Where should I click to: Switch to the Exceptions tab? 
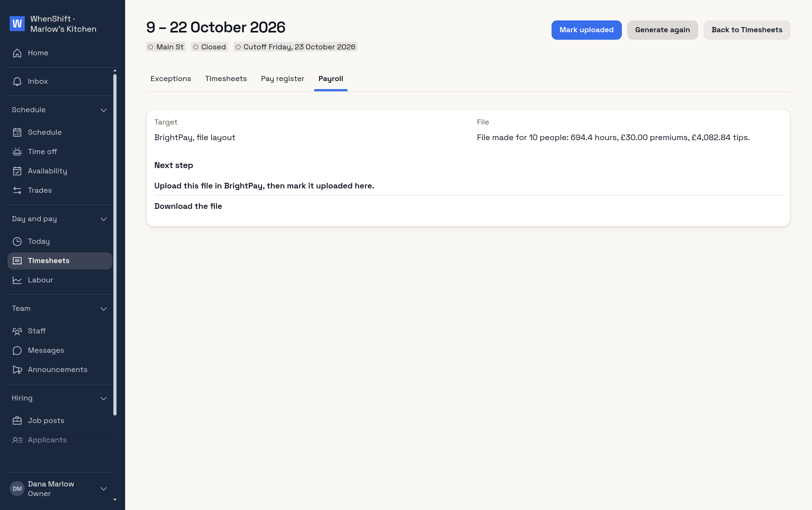(x=171, y=79)
